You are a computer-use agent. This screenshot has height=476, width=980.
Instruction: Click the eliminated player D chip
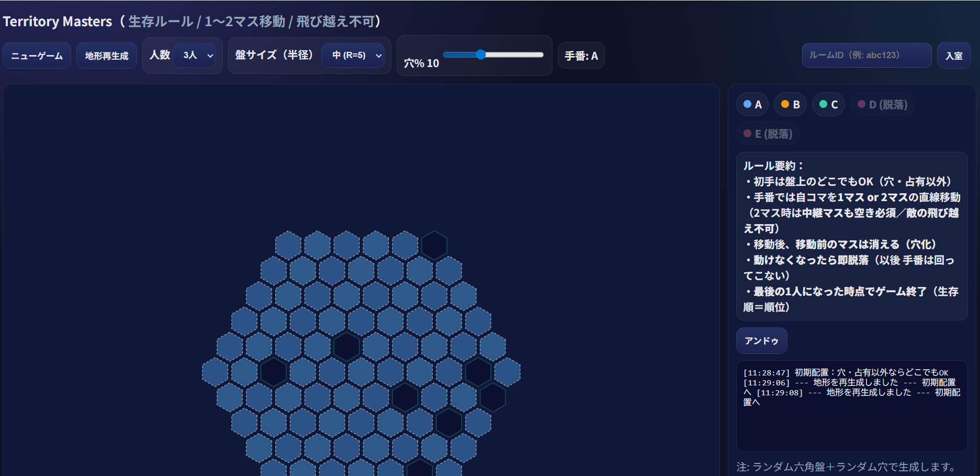tap(883, 104)
